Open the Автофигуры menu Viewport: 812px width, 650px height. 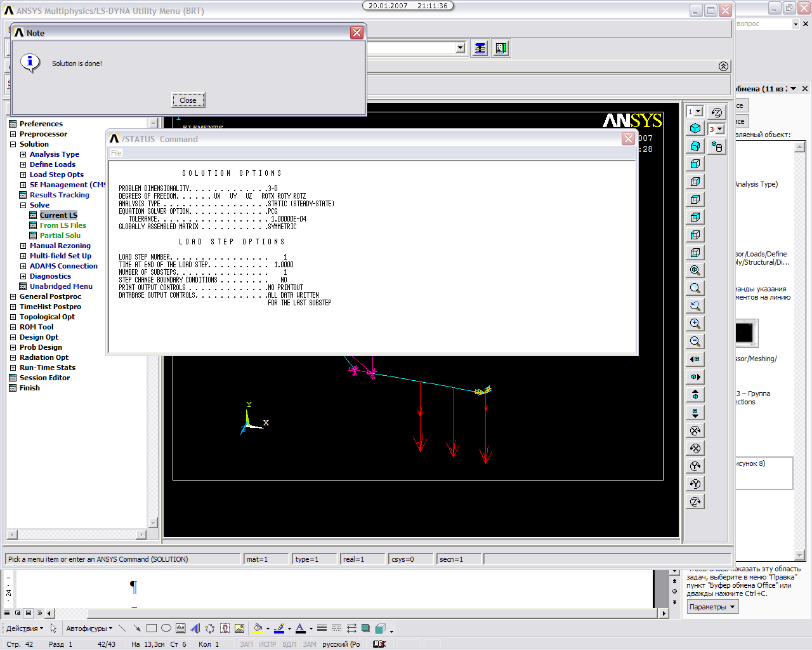[89, 628]
